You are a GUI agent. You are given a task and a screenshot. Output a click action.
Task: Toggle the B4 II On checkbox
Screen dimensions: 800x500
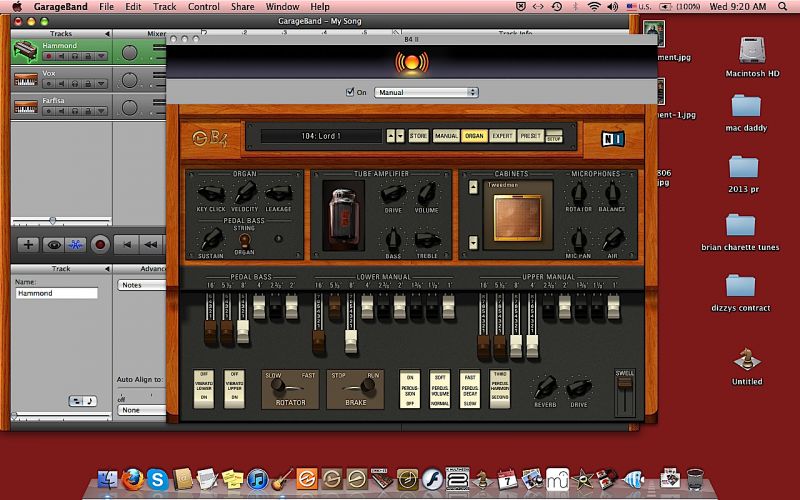pos(350,92)
